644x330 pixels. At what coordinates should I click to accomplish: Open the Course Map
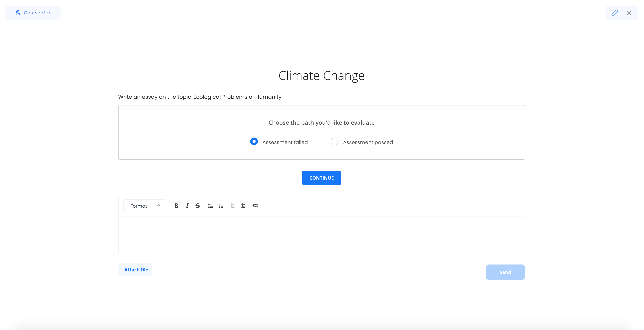[x=33, y=12]
